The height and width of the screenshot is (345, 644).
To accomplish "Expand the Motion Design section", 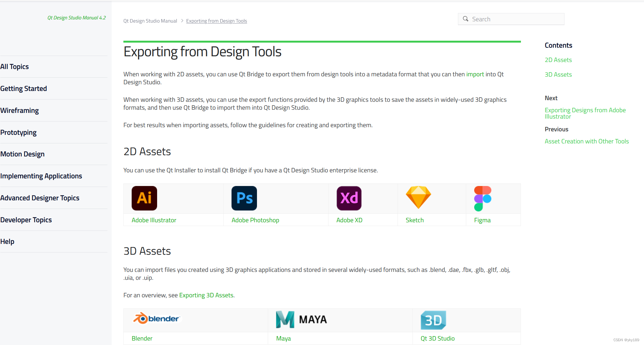I will click(x=23, y=154).
